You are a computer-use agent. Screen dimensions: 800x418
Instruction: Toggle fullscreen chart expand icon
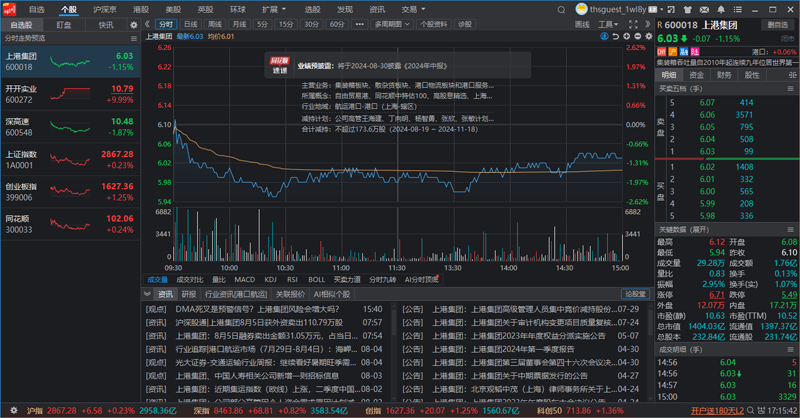click(x=633, y=24)
